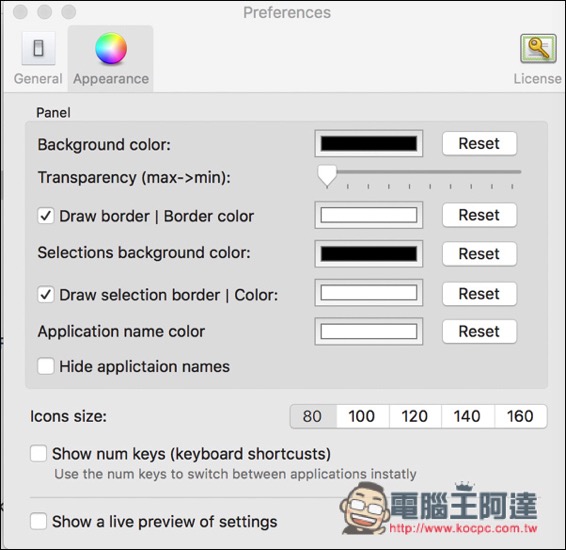Image resolution: width=566 pixels, height=550 pixels.
Task: Select icons size 100
Action: [362, 416]
